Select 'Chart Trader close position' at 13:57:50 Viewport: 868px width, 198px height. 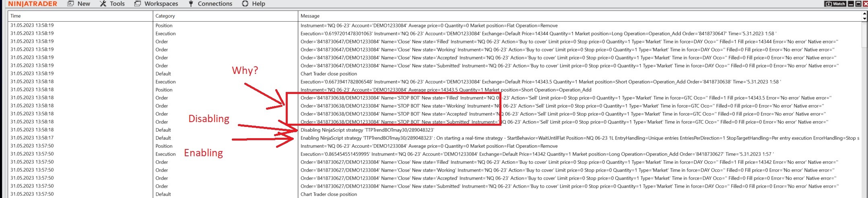click(329, 194)
